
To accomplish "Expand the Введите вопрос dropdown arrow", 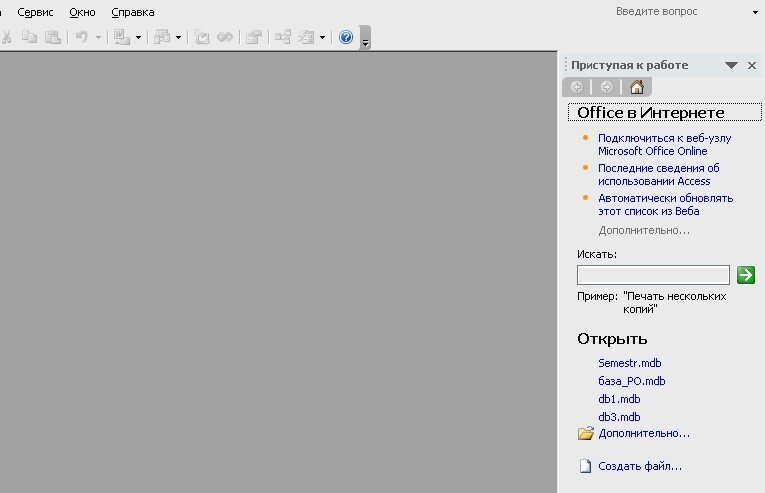I will pos(755,12).
